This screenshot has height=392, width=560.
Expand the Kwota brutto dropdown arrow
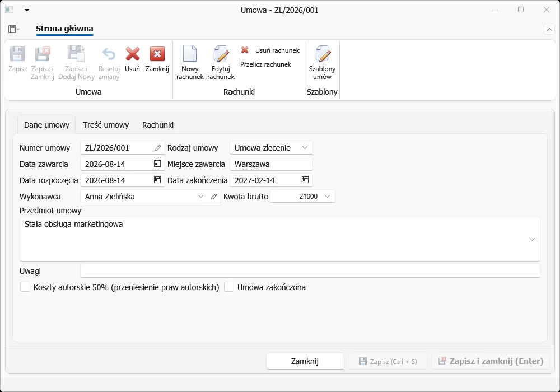(x=327, y=197)
